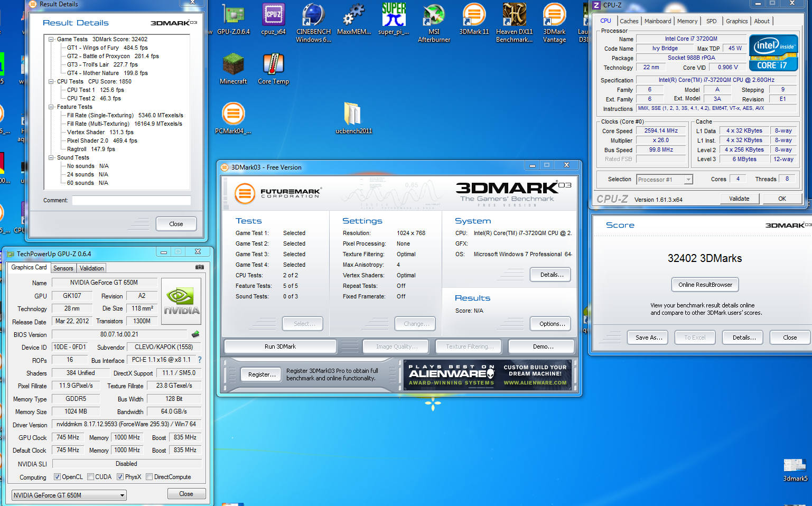Click Close button in GPU-Z
The height and width of the screenshot is (506, 812).
[x=186, y=494]
